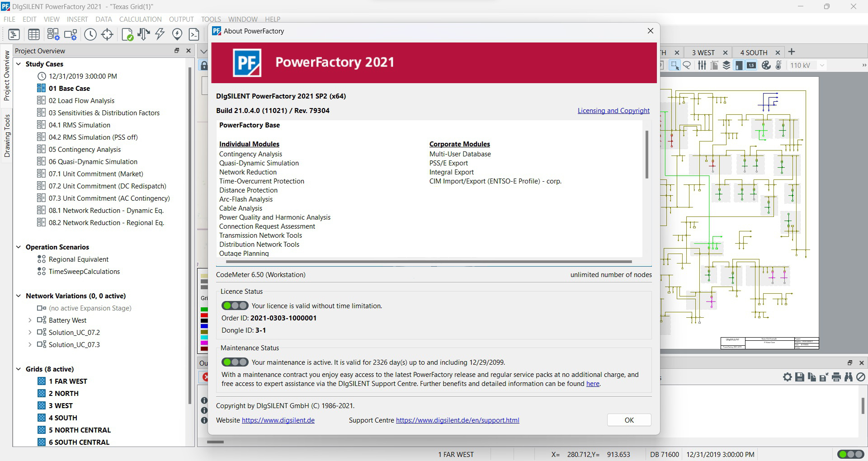Click the clock icon in main toolbar

click(90, 34)
